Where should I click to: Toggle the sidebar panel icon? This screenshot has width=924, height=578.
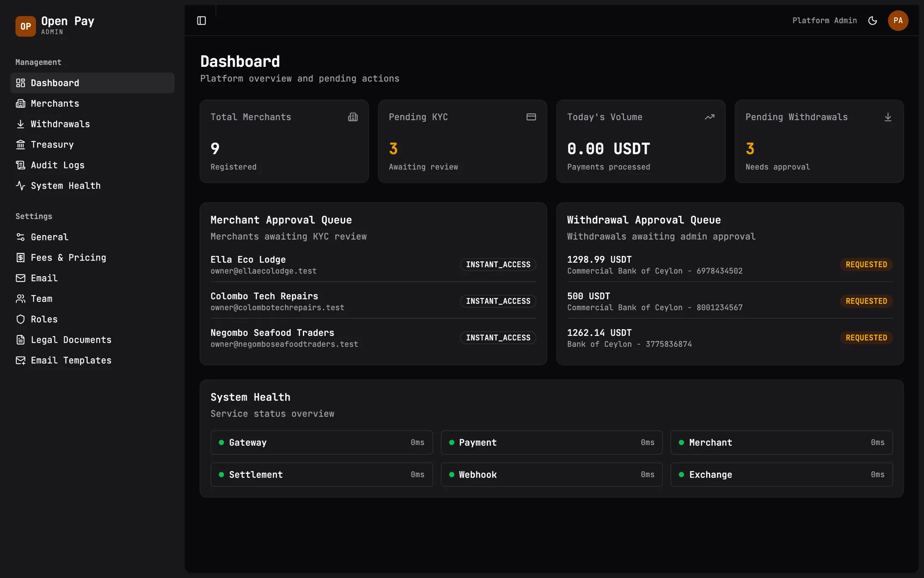[202, 21]
